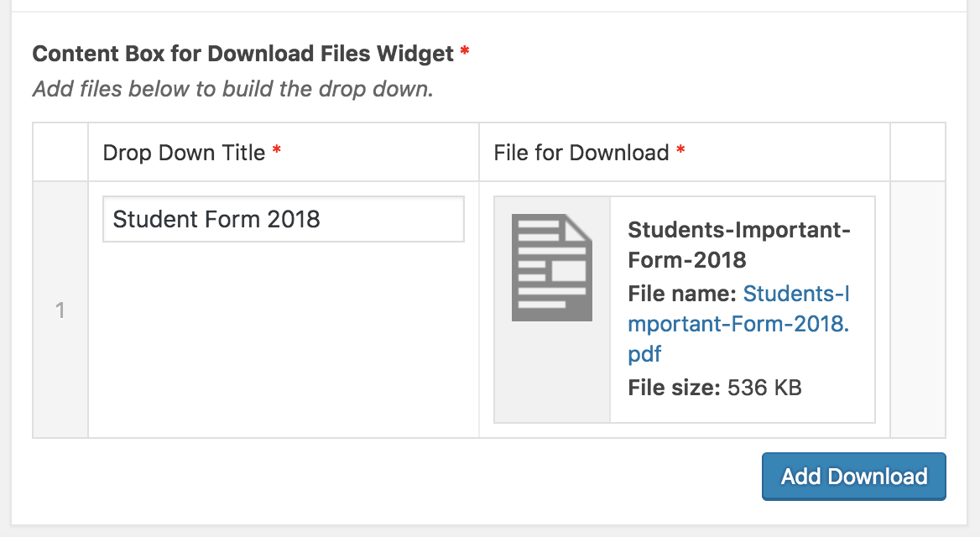Click the empty top-right header cell
This screenshot has width=980, height=537.
coord(918,153)
